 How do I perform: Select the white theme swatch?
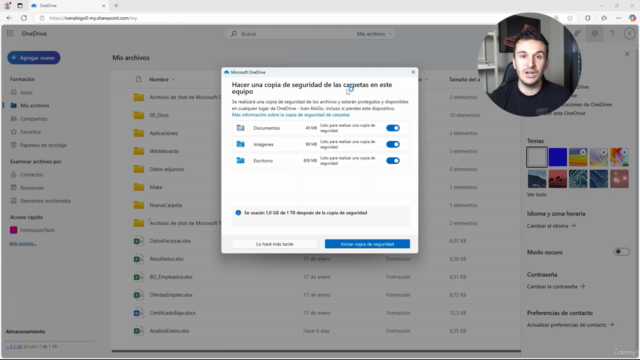pos(537,157)
